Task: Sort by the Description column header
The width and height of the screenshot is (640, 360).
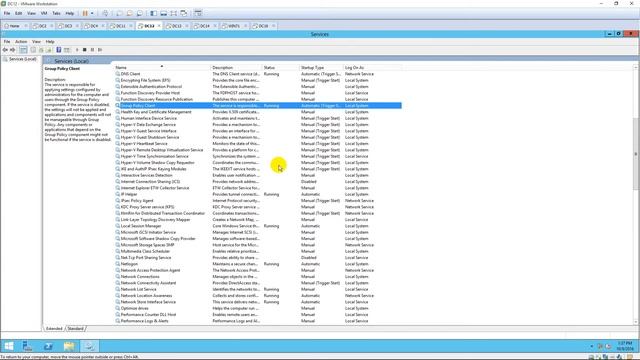Action: click(236, 67)
